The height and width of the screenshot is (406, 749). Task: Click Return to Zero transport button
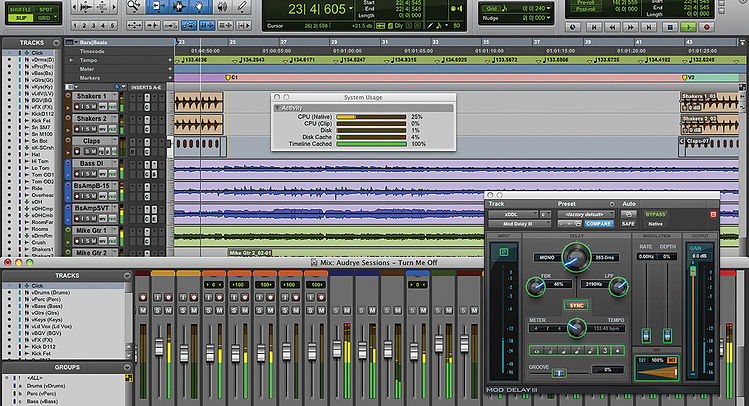[594, 27]
